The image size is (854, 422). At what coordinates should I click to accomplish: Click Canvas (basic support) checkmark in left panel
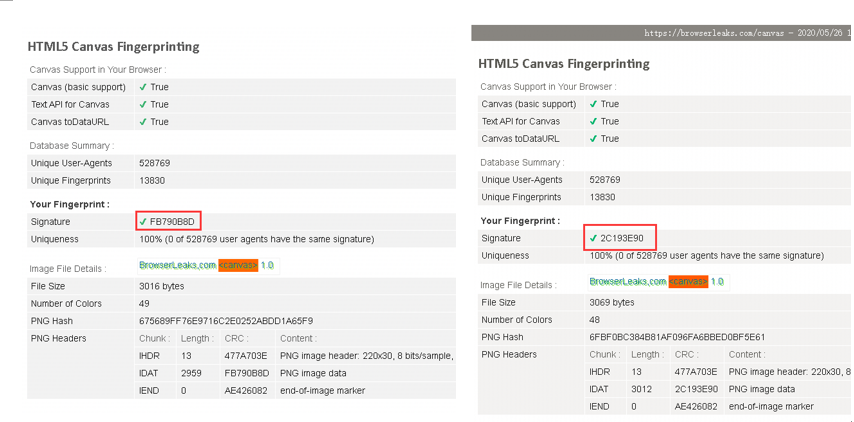pyautogui.click(x=144, y=87)
